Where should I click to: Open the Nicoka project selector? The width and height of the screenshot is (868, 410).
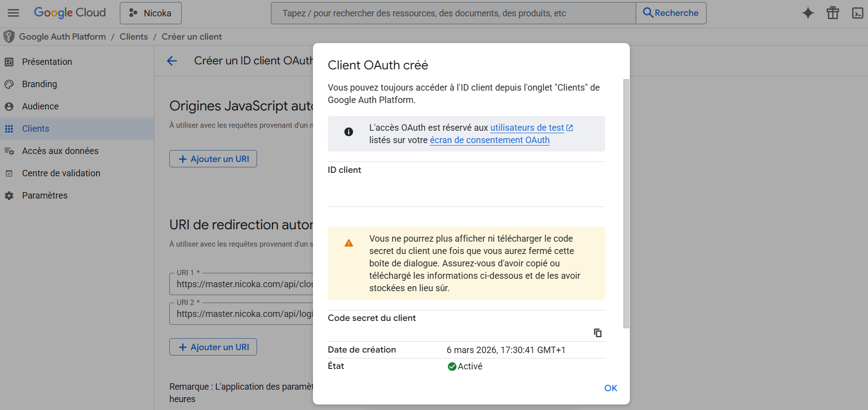[151, 13]
